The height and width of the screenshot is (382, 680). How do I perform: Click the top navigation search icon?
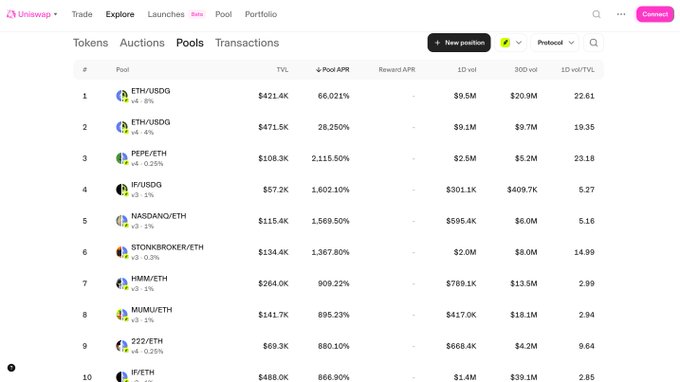(x=597, y=14)
